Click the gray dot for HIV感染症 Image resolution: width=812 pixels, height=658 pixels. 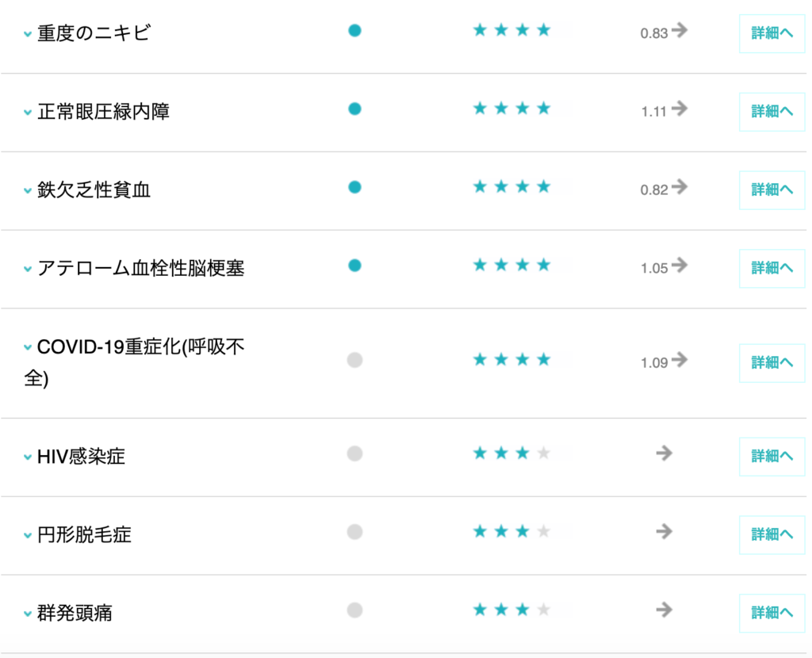(354, 453)
